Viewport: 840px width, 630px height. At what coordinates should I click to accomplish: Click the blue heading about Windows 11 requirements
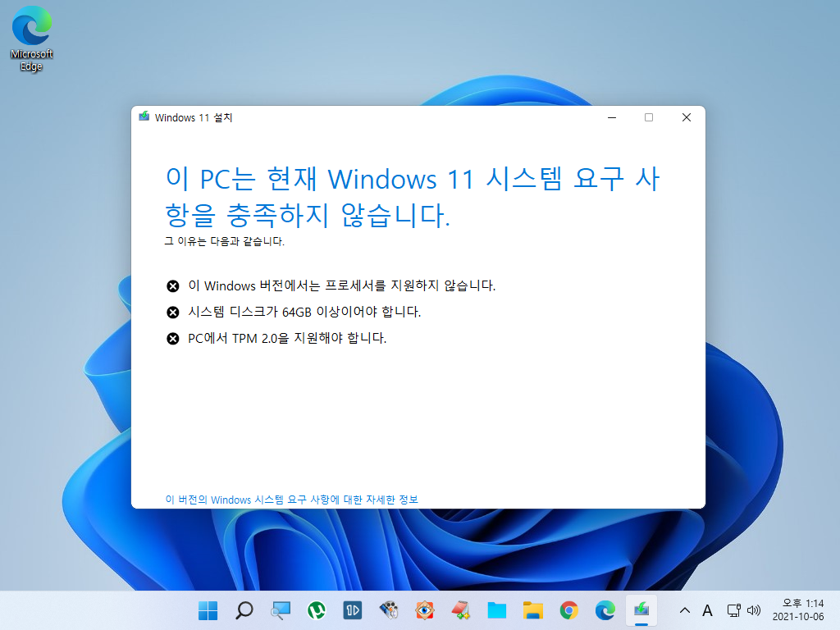pos(413,197)
